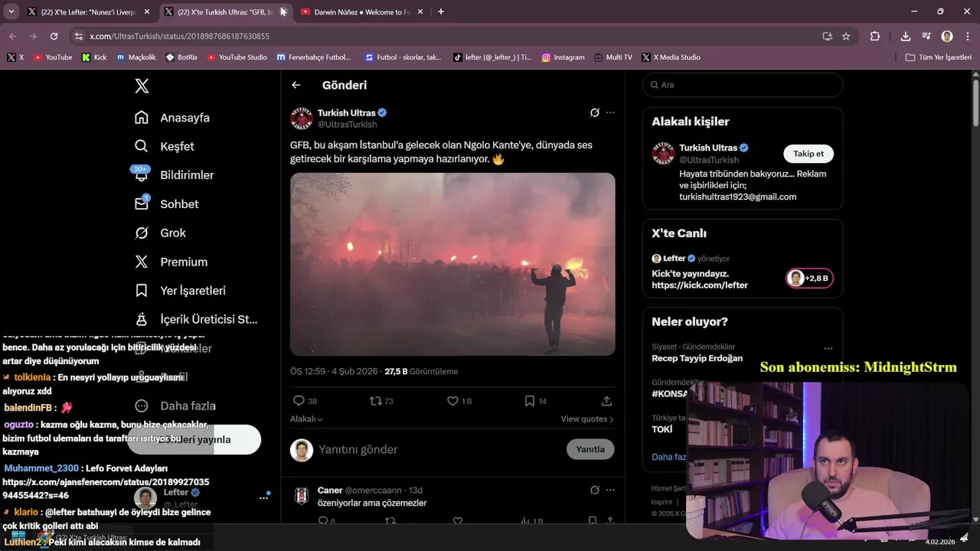The image size is (980, 551).
Task: Open a new browser tab
Action: pyautogui.click(x=440, y=11)
